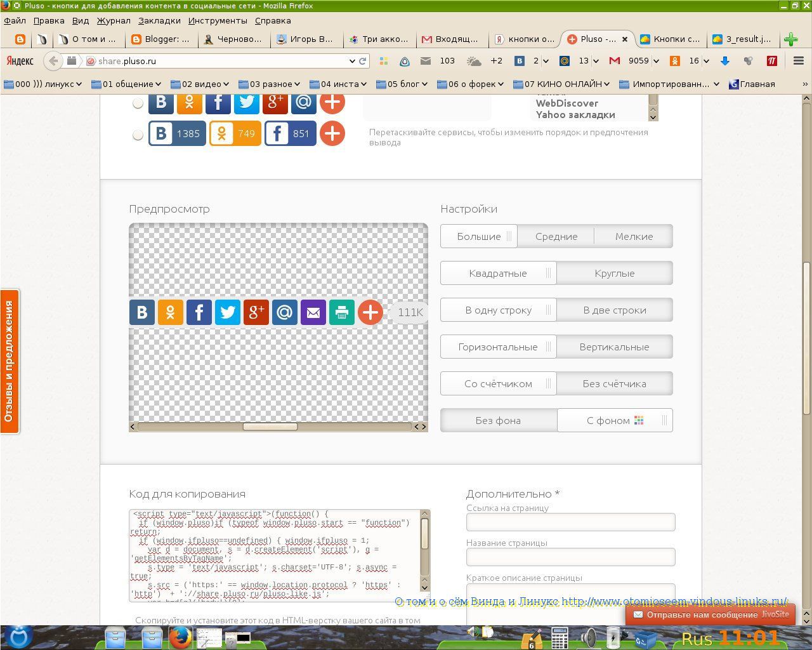The height and width of the screenshot is (650, 812).
Task: Open the Закладки menu
Action: [159, 20]
